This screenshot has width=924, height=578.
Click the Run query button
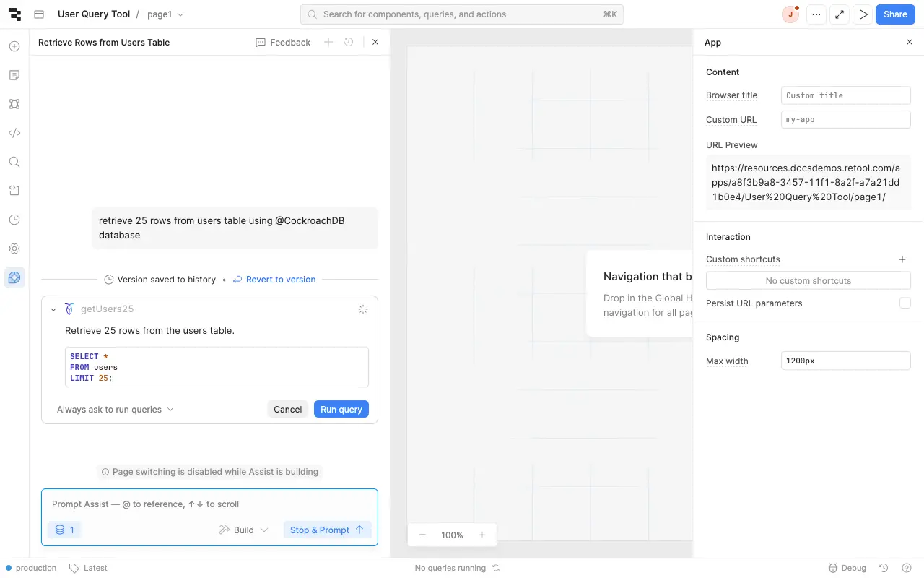tap(341, 410)
